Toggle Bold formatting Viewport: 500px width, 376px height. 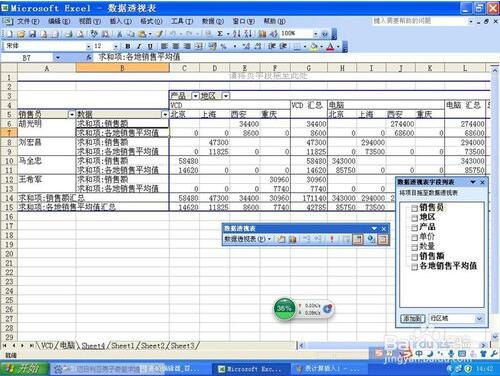127,46
